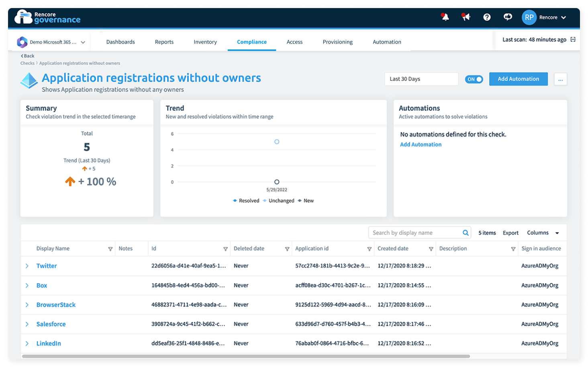The height and width of the screenshot is (368, 588).
Task: Click the search magnifier icon
Action: [465, 232]
